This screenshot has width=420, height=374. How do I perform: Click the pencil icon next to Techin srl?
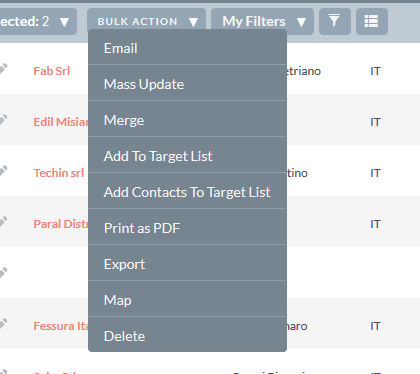tap(3, 171)
